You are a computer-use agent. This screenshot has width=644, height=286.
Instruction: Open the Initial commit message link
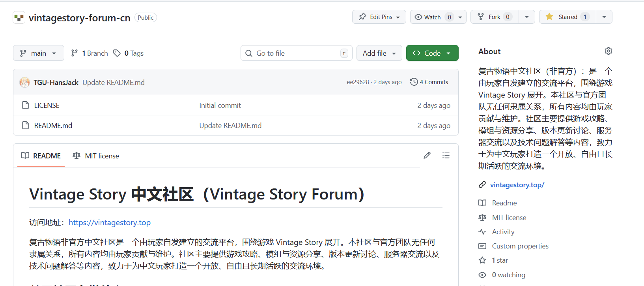220,105
